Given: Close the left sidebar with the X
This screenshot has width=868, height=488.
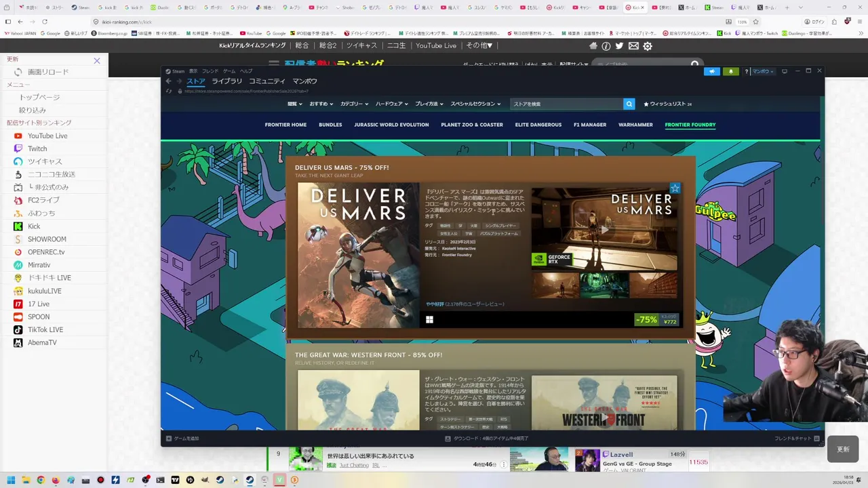Looking at the screenshot, I should 97,60.
